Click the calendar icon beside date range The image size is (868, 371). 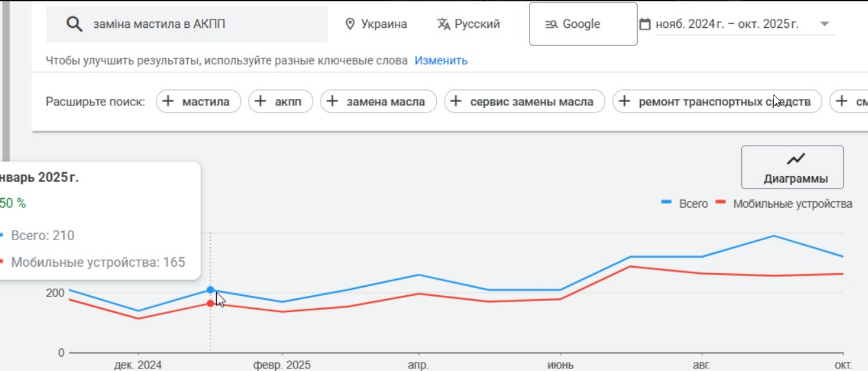(645, 25)
